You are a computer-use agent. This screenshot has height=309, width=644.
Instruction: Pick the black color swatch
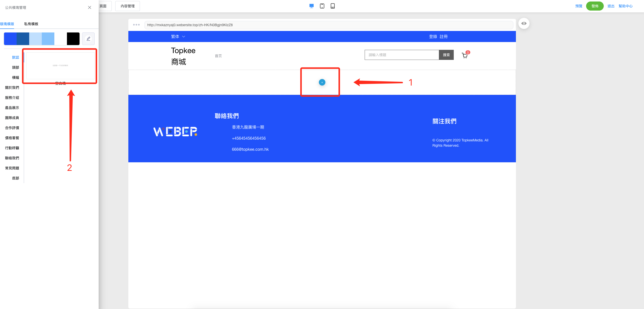(73, 39)
